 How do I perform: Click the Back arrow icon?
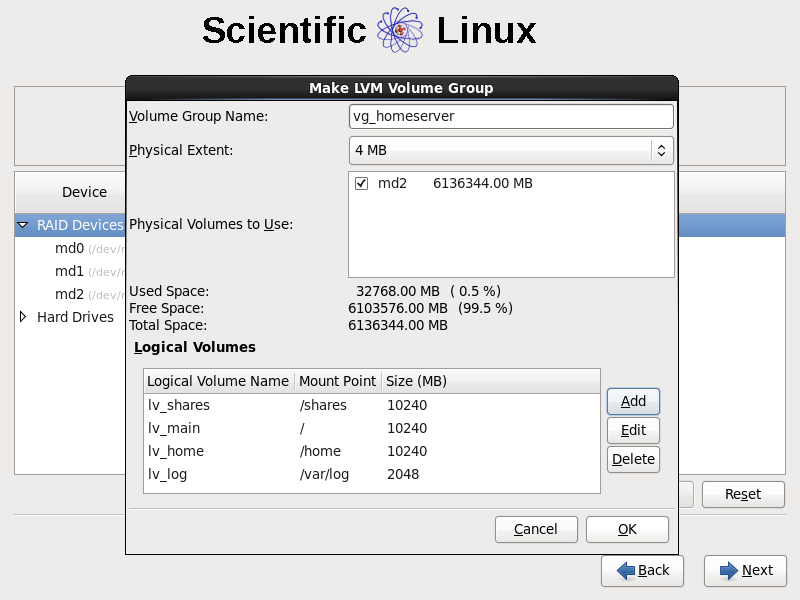click(626, 570)
